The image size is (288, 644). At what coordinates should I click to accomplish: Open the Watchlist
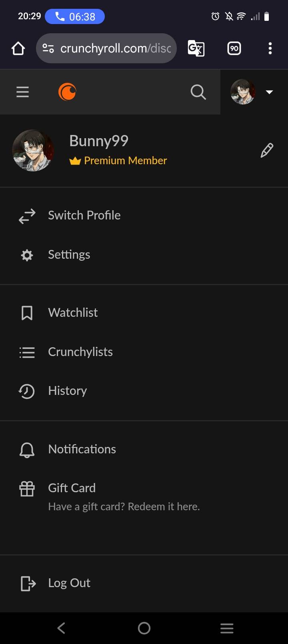[x=73, y=312]
